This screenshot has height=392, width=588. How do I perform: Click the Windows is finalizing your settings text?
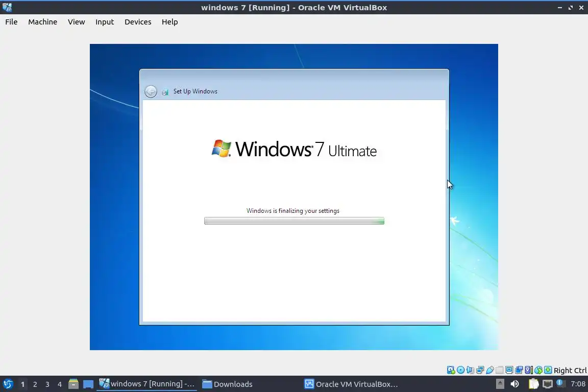(293, 211)
